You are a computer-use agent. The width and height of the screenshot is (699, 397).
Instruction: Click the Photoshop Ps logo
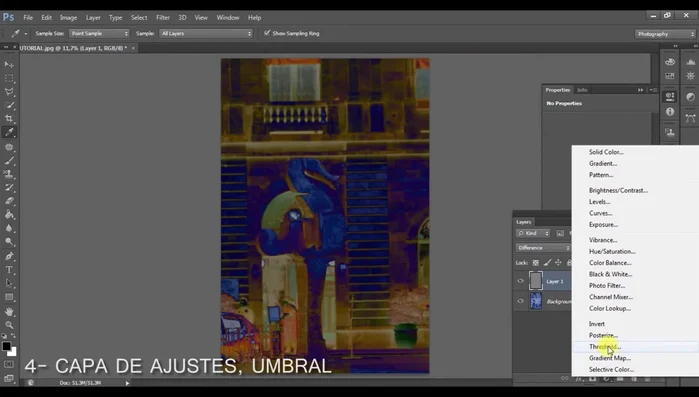pos(8,17)
